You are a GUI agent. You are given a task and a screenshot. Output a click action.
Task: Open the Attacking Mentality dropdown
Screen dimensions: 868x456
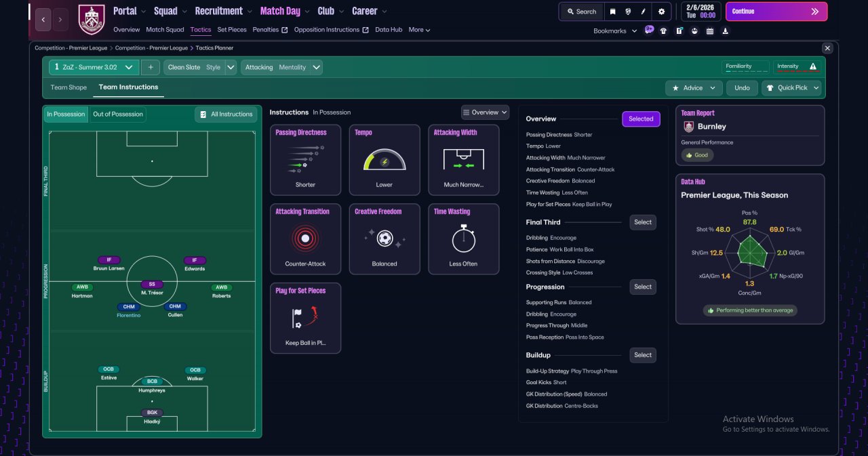pos(281,67)
